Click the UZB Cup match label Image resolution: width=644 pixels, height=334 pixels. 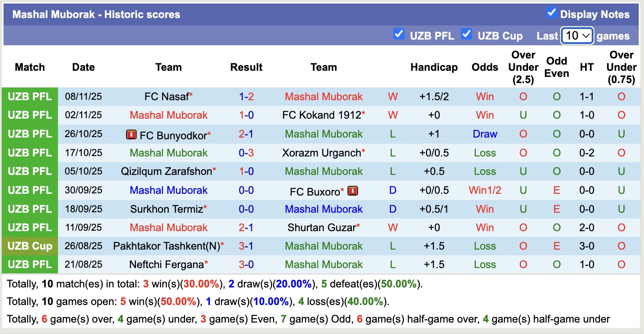pyautogui.click(x=30, y=246)
